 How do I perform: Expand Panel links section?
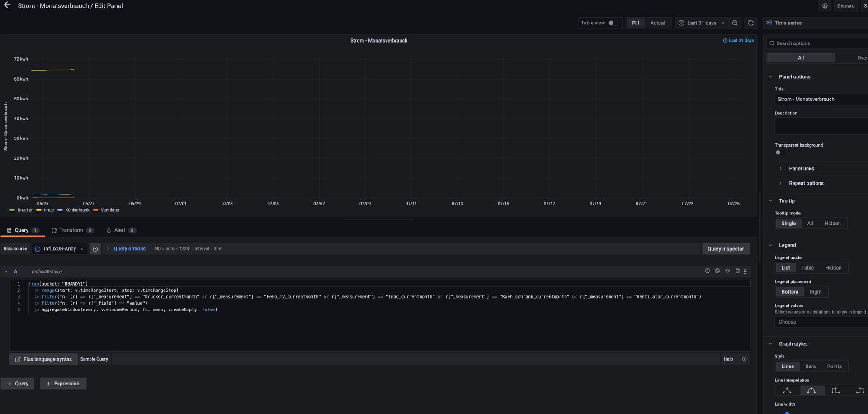[801, 168]
